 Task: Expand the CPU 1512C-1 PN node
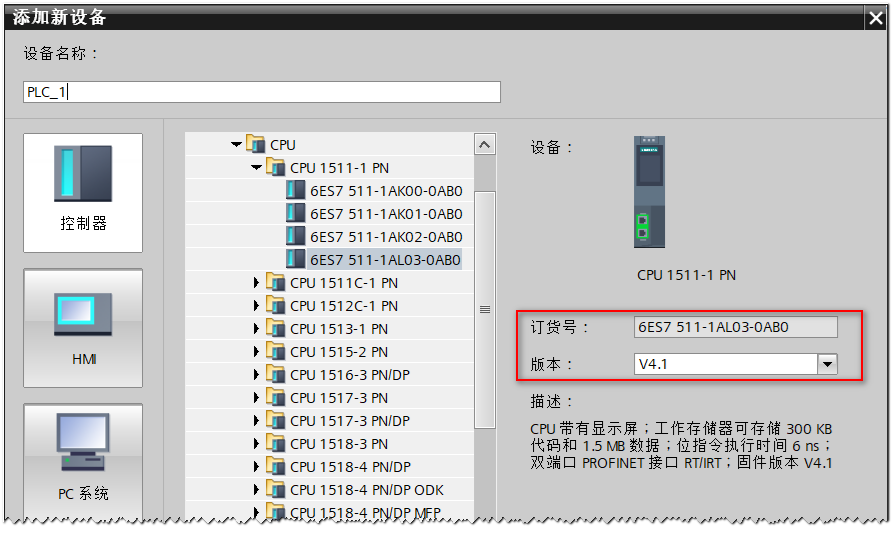(256, 305)
